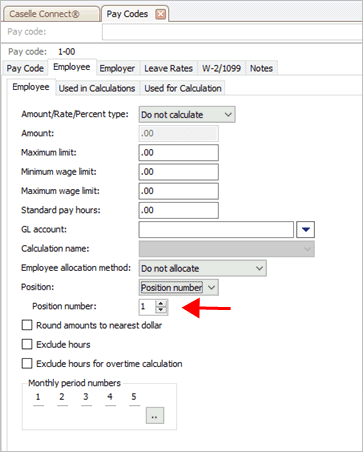The height and width of the screenshot is (452, 363).
Task: Select monthly period number 2
Action: click(x=62, y=398)
